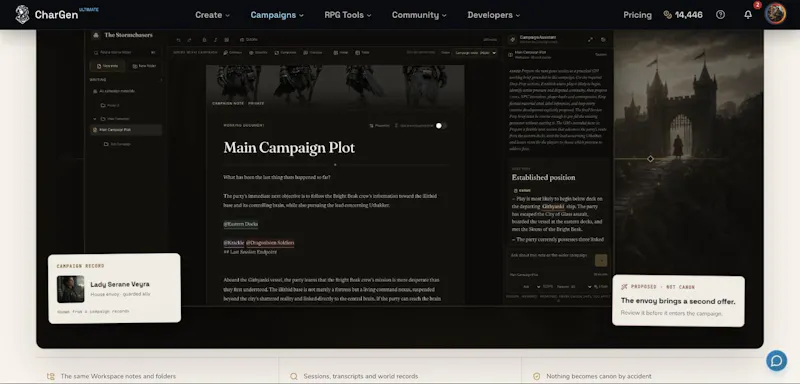Click the Campaign note dropdown in the toolbar
800x384 pixels.
(x=474, y=53)
